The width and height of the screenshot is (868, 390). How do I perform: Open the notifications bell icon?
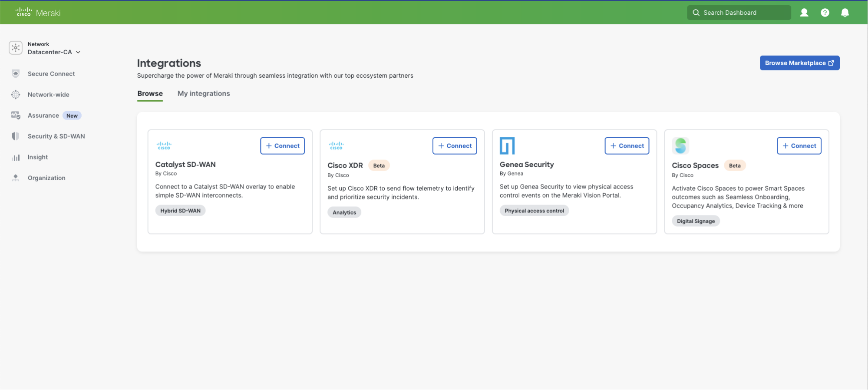845,13
